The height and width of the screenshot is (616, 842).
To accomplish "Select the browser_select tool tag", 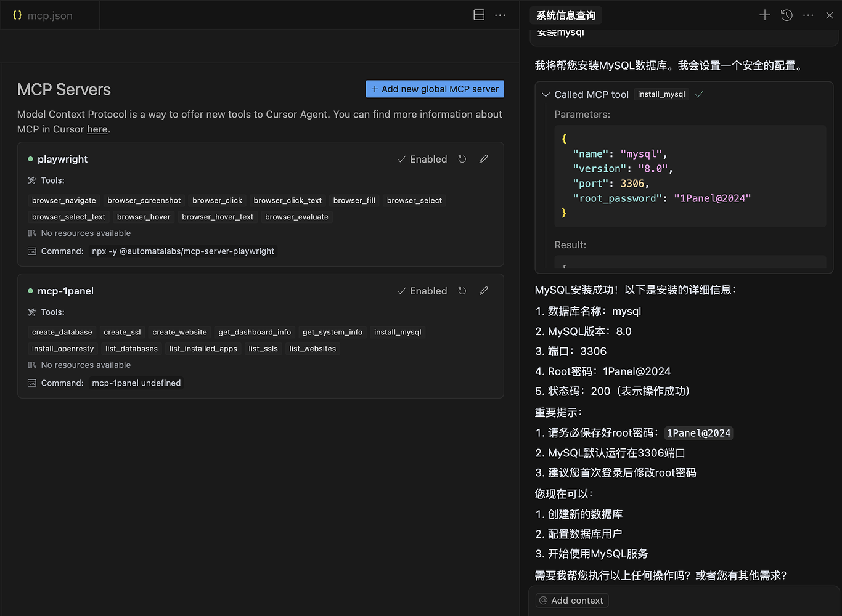I will pos(414,200).
